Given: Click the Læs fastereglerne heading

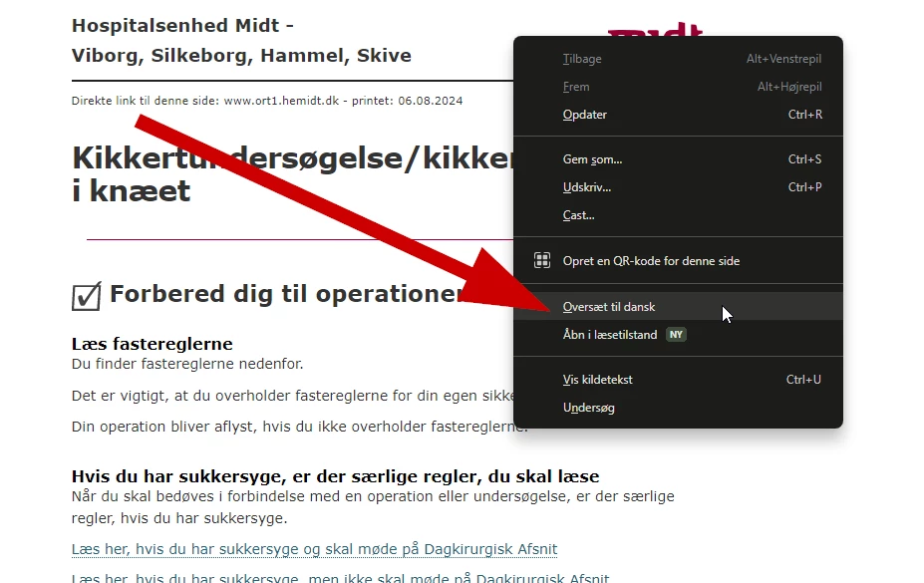Looking at the screenshot, I should pyautogui.click(x=153, y=343).
